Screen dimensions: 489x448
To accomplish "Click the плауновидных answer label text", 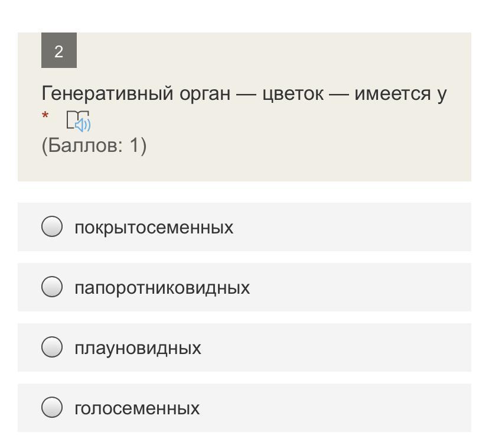I will (138, 348).
